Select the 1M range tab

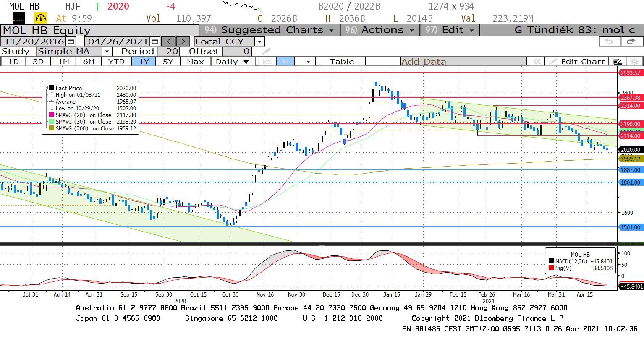tap(63, 62)
